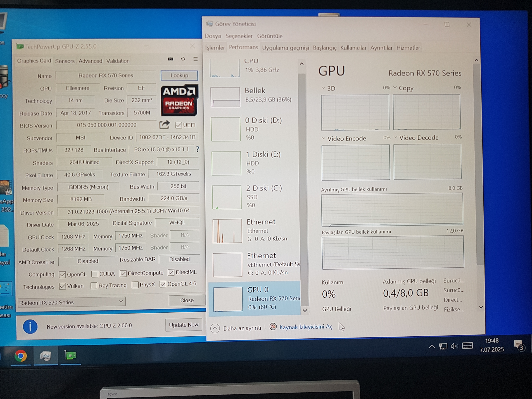Toggle CUDA checkbox

coord(94,274)
